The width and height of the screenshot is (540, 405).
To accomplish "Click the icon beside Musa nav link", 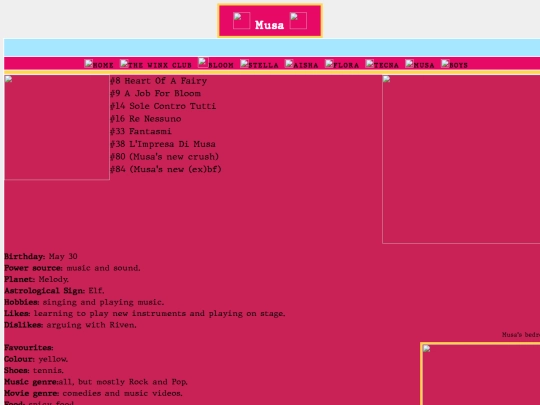I will [x=409, y=64].
